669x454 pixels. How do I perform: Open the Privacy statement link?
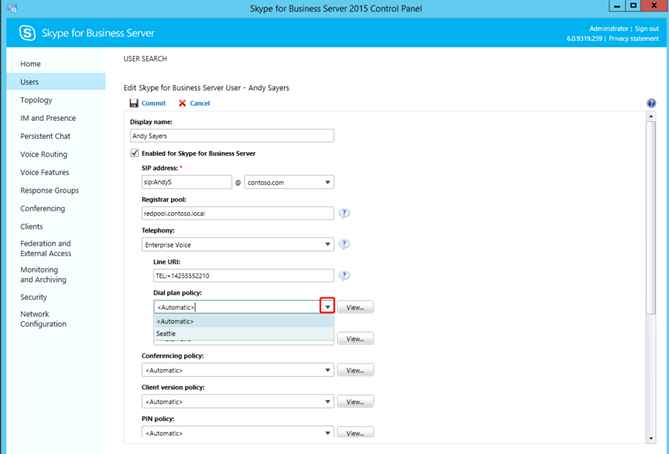(x=634, y=38)
